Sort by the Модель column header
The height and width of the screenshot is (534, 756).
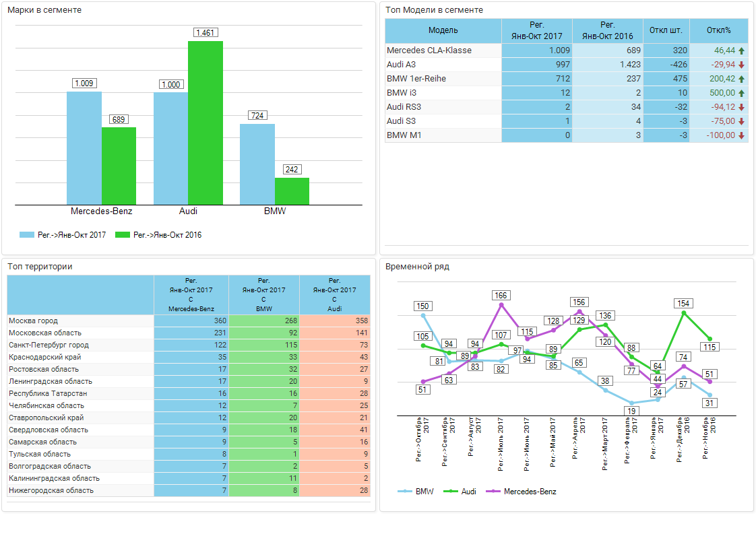[443, 30]
